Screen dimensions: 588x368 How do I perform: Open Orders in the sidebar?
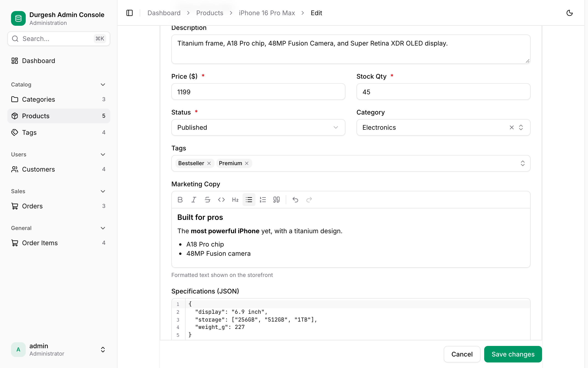click(x=58, y=206)
